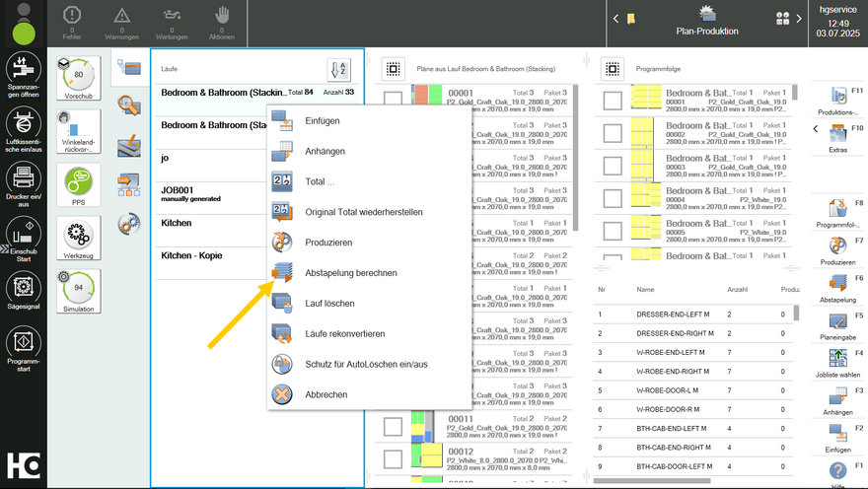
Task: Tick Programmfolge checkbox for entry 00004
Action: (613, 198)
